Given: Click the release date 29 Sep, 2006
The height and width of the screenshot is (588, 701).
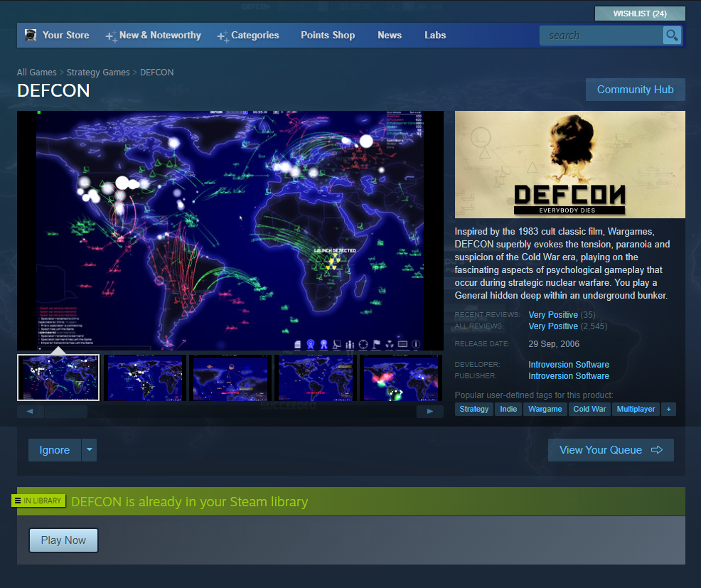Looking at the screenshot, I should click(x=554, y=344).
